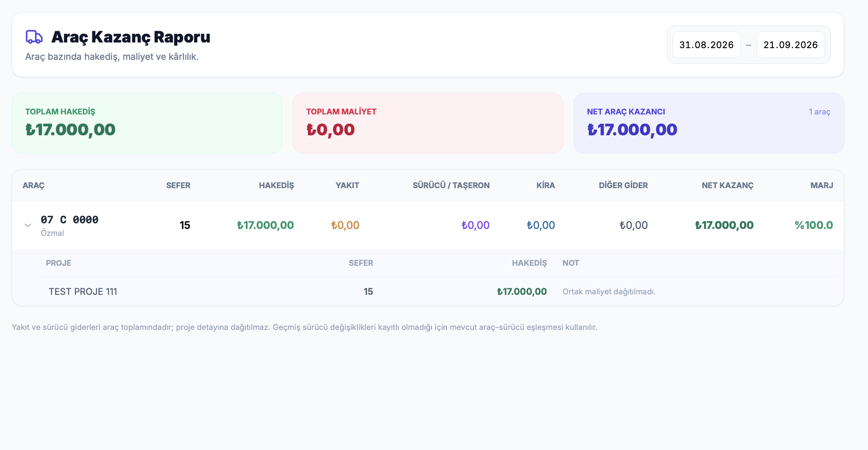Click the blue ₺0,00 rent value

[541, 225]
